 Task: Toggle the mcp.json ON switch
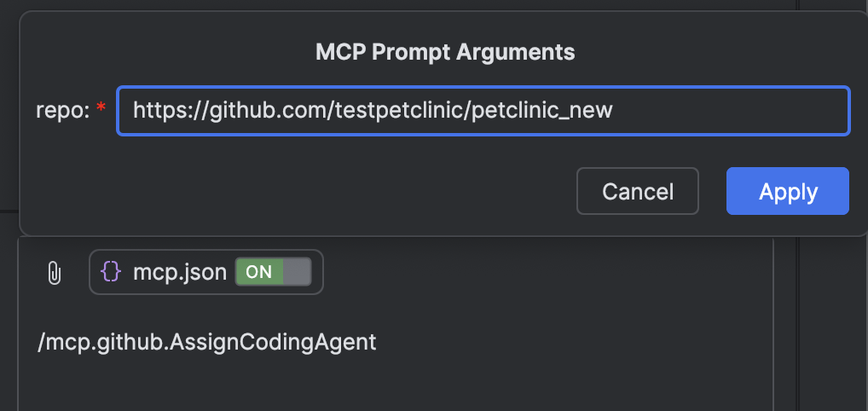[x=274, y=272]
